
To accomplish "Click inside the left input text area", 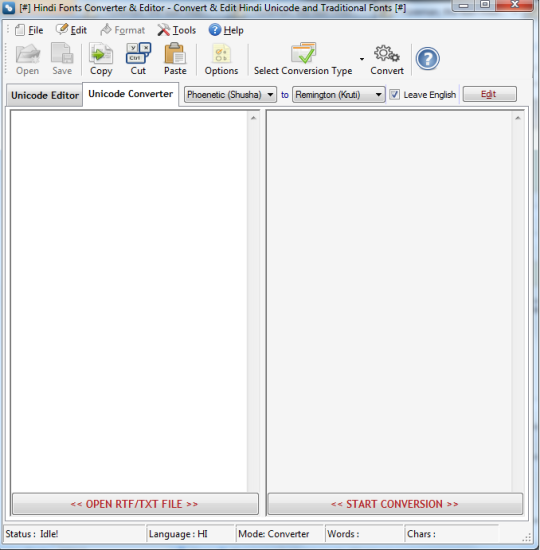I will [x=129, y=302].
